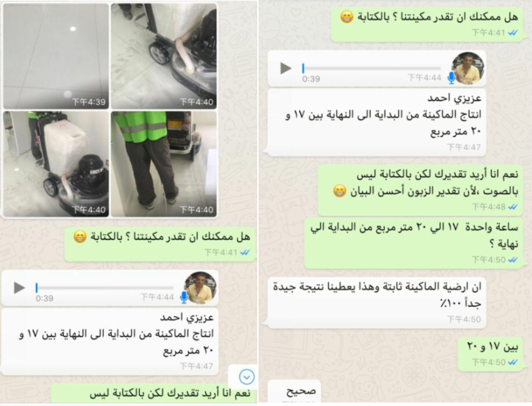Open the sender avatar on the left voice message
This screenshot has width=532, height=406.
200,288
